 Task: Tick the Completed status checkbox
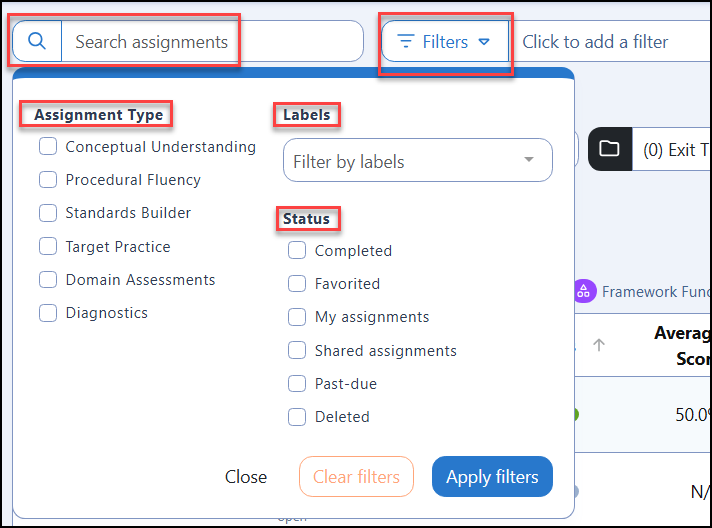coord(297,250)
